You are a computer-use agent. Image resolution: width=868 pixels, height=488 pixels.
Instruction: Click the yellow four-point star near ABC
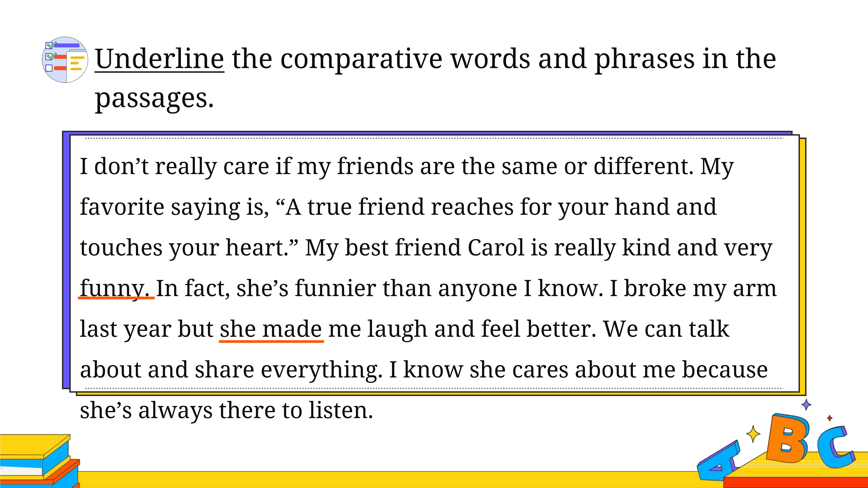click(x=753, y=434)
